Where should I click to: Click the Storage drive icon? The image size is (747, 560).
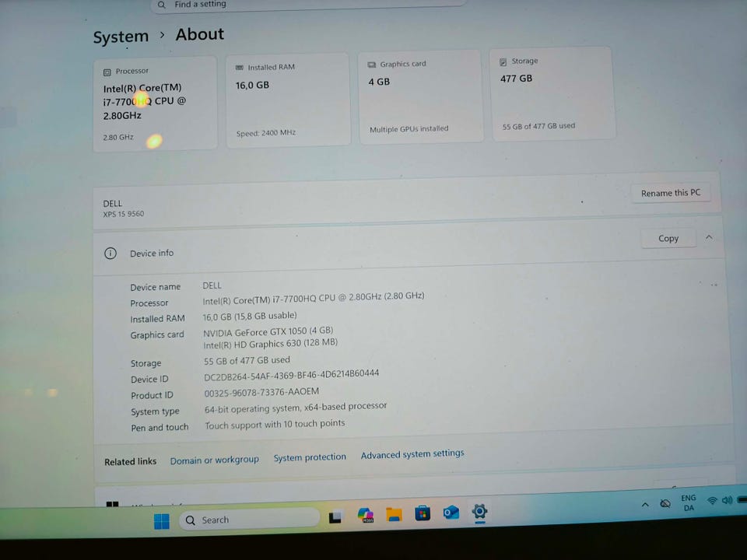503,62
